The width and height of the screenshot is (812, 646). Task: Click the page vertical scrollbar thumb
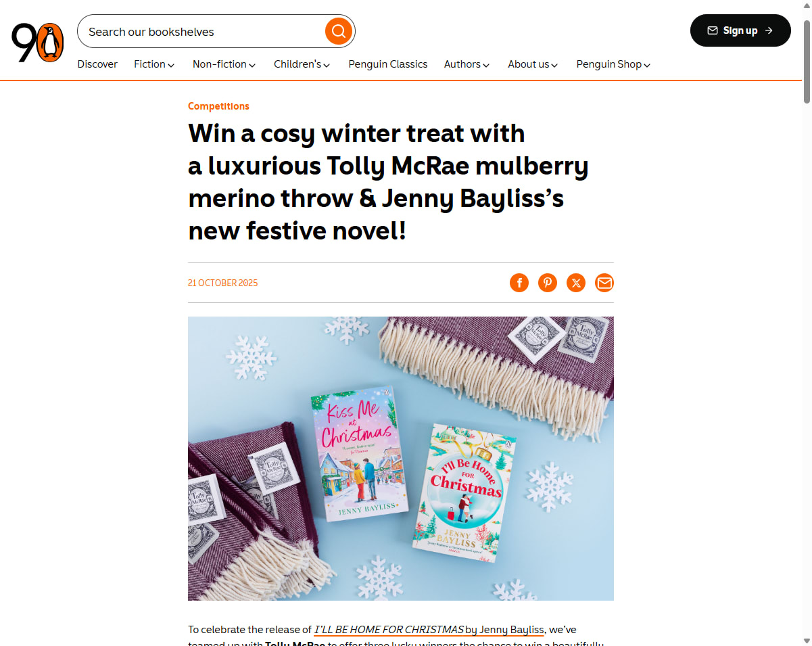tap(807, 61)
